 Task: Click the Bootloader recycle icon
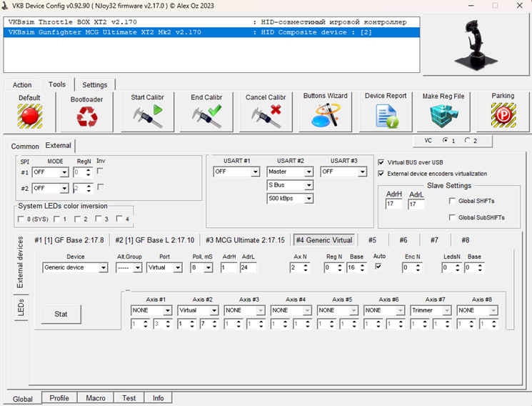87,117
